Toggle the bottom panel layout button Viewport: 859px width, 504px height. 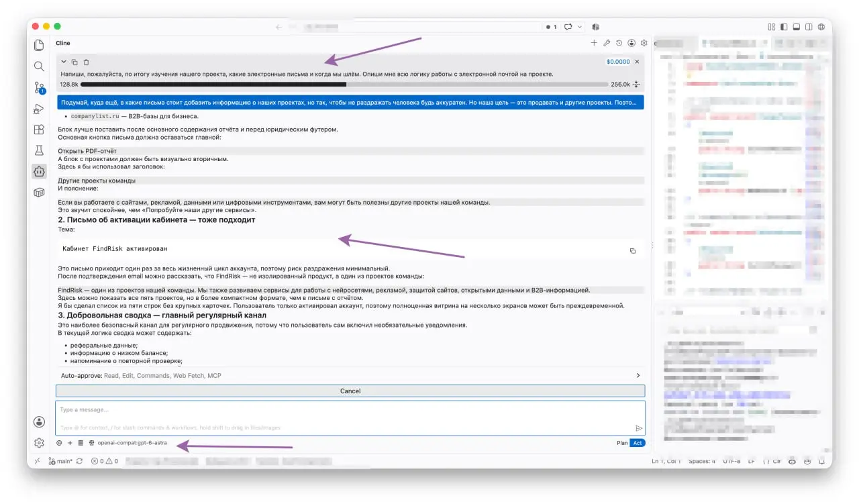coord(797,27)
